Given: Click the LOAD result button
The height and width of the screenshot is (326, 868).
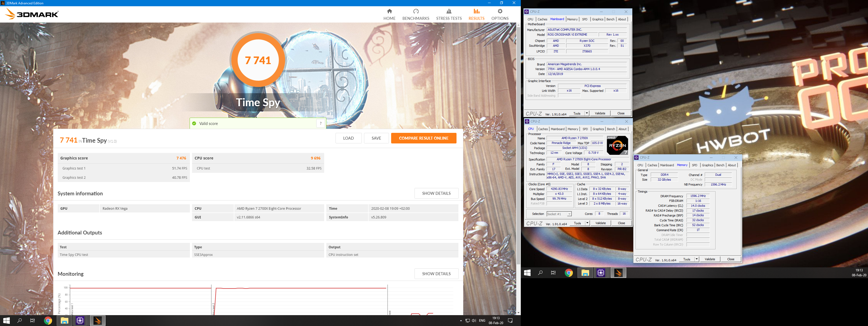Looking at the screenshot, I should (x=348, y=138).
